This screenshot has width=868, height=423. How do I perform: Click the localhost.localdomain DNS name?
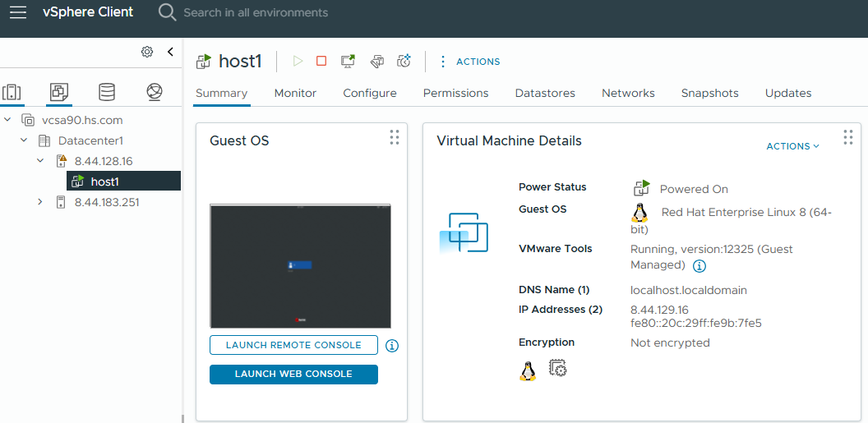pyautogui.click(x=689, y=290)
